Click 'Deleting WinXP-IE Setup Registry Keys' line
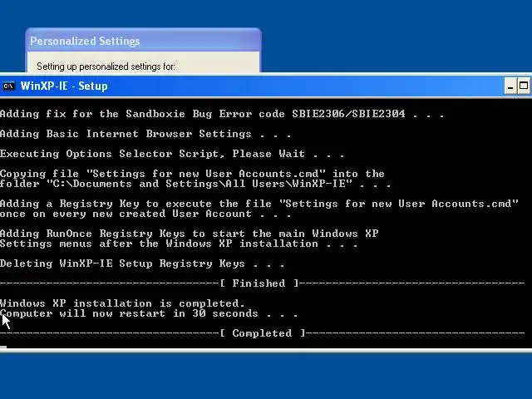 pyautogui.click(x=142, y=264)
